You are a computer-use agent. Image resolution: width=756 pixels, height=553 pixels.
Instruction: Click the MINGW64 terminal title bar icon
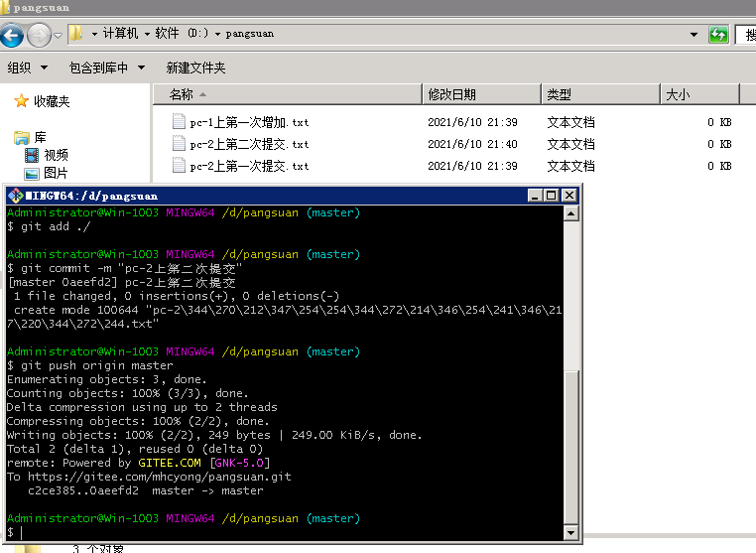pyautogui.click(x=15, y=196)
